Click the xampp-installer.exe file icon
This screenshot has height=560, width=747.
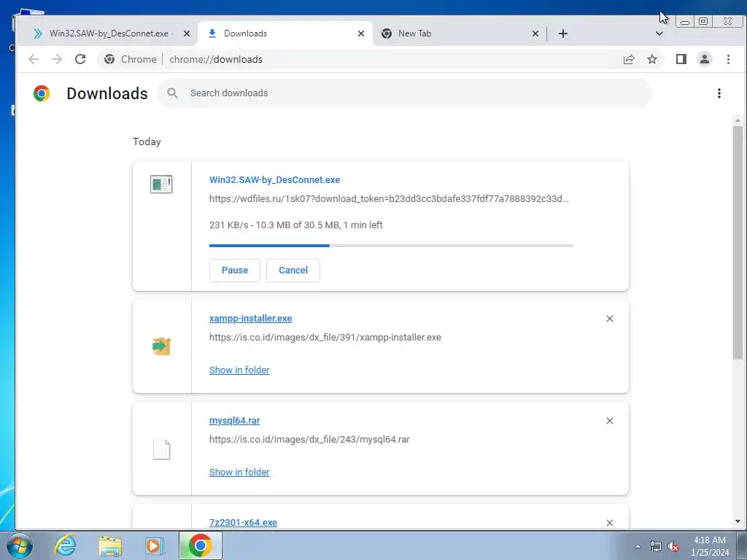coord(161,346)
